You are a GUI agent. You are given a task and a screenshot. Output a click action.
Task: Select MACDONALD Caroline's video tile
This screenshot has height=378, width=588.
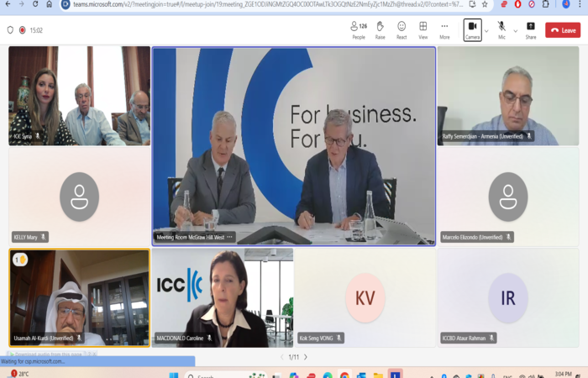(x=223, y=297)
